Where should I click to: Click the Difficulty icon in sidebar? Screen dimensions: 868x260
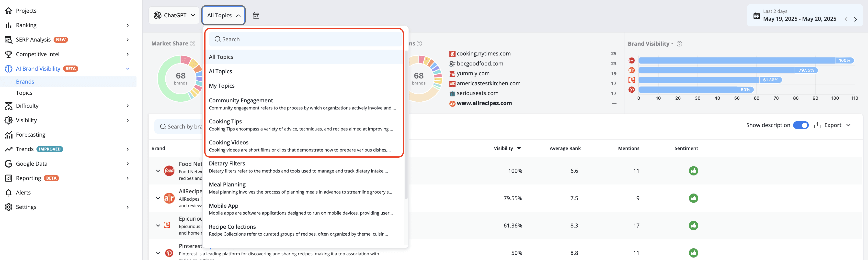click(x=8, y=106)
